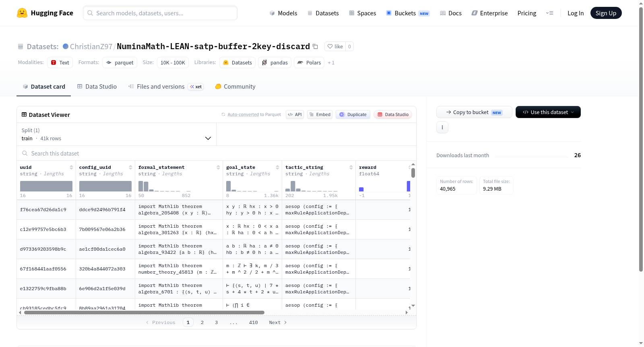Click the pandas library icon
This screenshot has height=347, width=644.
(x=264, y=62)
